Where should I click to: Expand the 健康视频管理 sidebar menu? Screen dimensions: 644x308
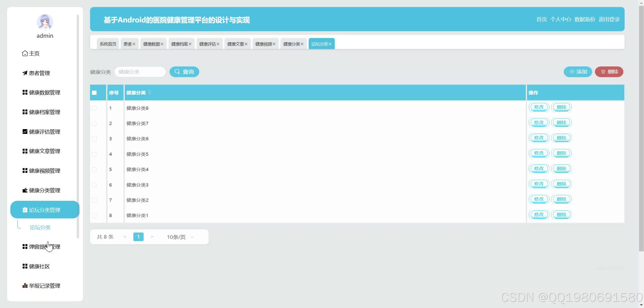click(x=44, y=171)
